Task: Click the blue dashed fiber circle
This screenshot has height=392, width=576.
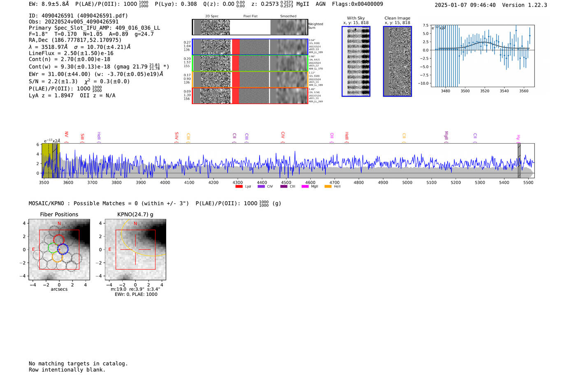Action: click(x=63, y=249)
